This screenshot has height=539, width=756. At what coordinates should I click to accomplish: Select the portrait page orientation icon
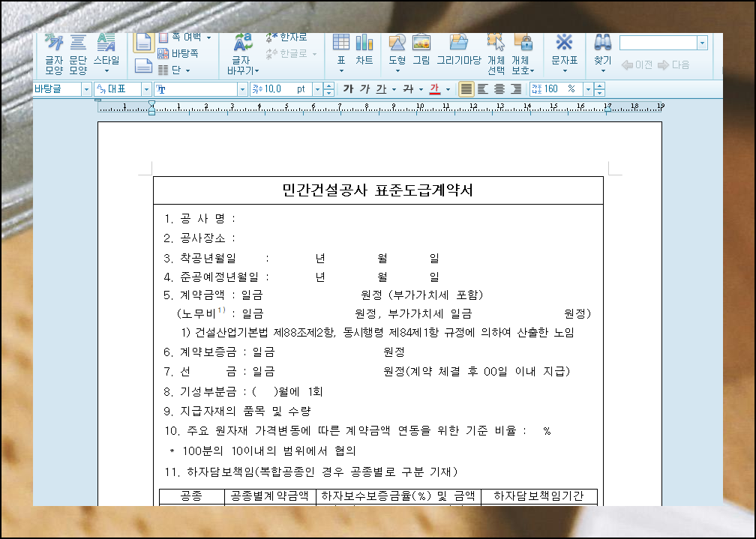click(143, 43)
